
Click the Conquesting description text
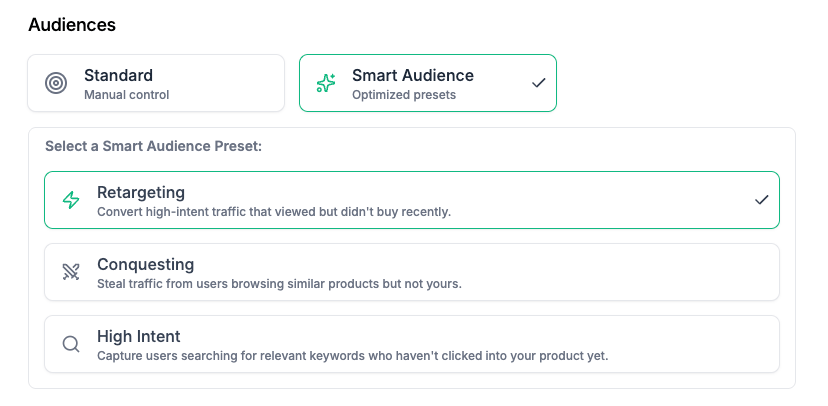tap(279, 284)
